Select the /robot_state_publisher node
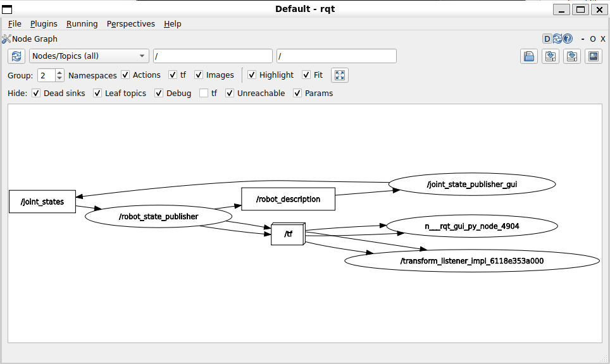 point(158,216)
